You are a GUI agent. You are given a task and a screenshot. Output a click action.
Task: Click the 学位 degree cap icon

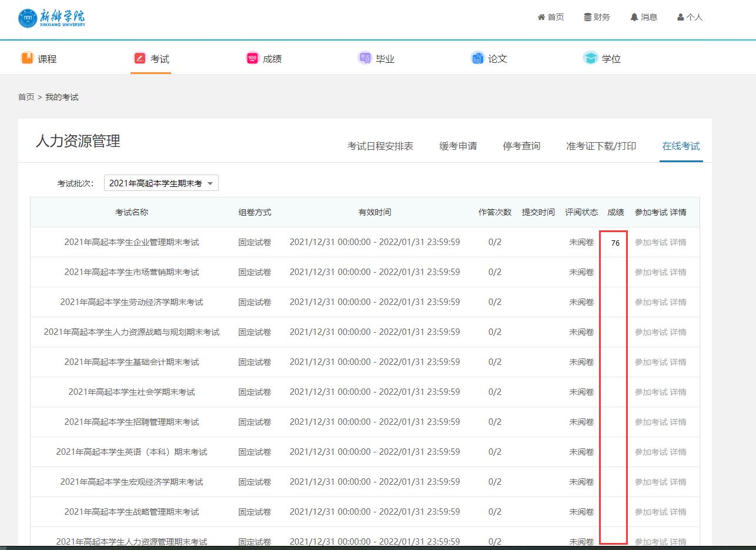[x=590, y=58]
